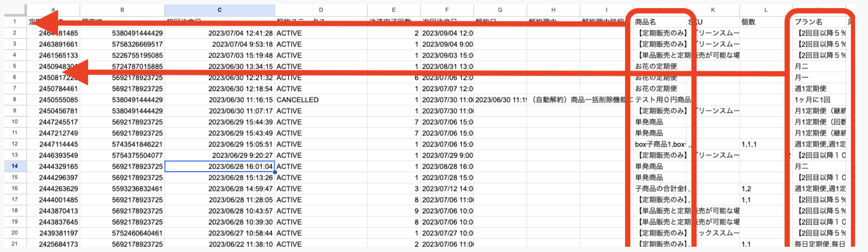Click customer ID 5743541846221 cell
868x252 pixels.
[122, 144]
